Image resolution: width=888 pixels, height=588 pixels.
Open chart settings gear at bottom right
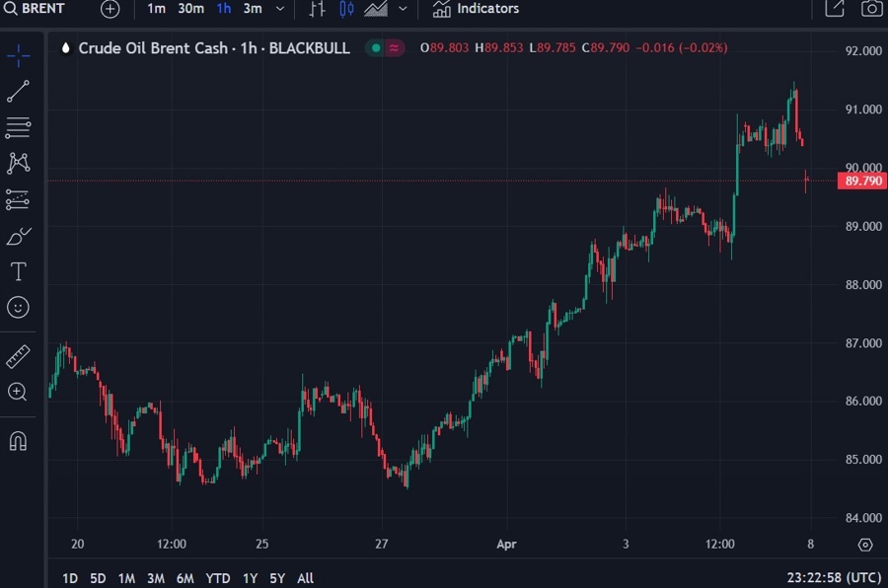[x=865, y=545]
